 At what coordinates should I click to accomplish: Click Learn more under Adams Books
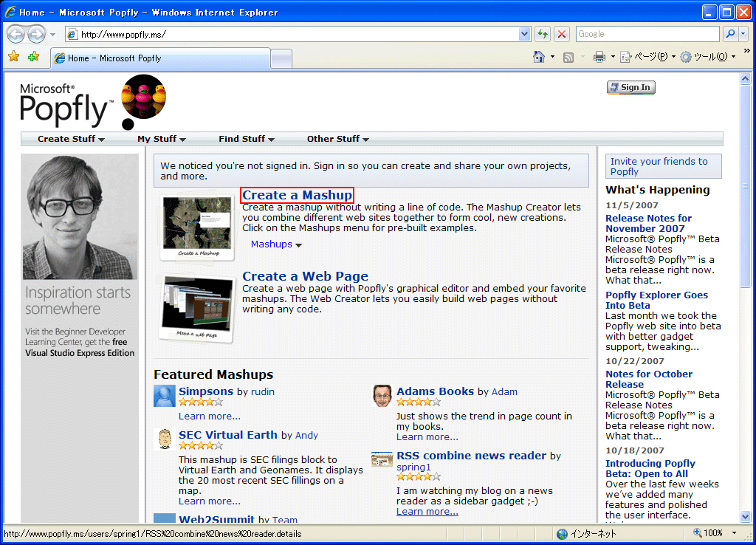[427, 437]
